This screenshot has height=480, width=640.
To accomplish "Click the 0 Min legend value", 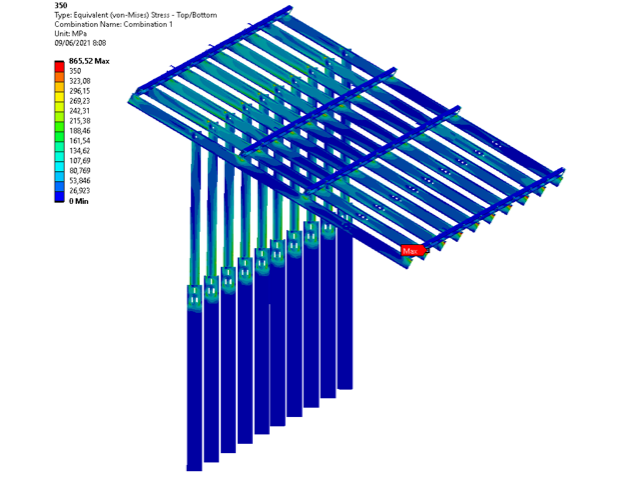I will click(x=79, y=201).
